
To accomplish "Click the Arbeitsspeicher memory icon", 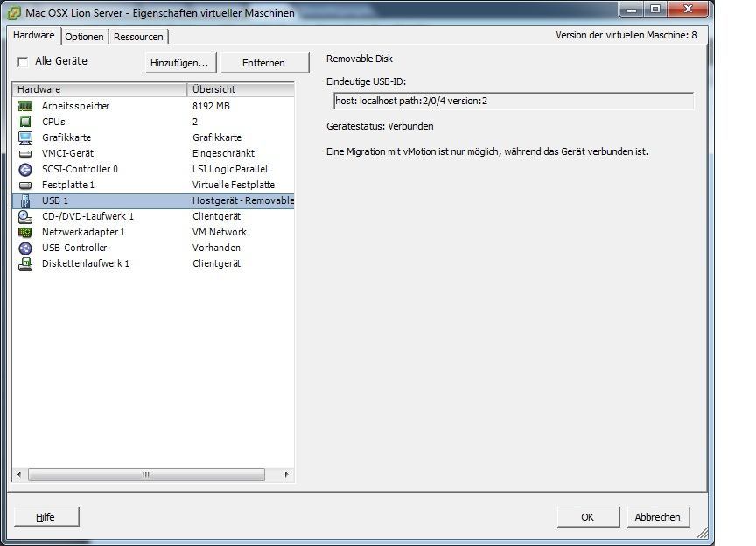I will (25, 106).
